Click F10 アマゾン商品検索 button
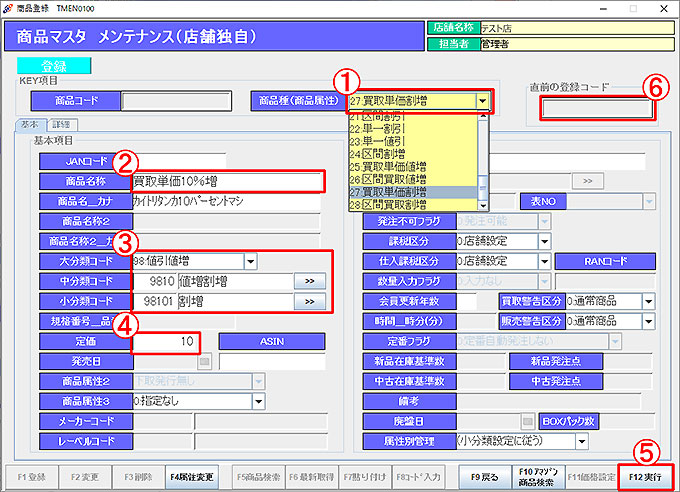Viewport: 680px width, 492px height. click(x=538, y=477)
